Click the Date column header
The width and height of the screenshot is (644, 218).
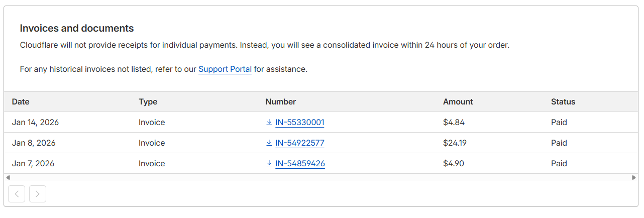tap(21, 101)
